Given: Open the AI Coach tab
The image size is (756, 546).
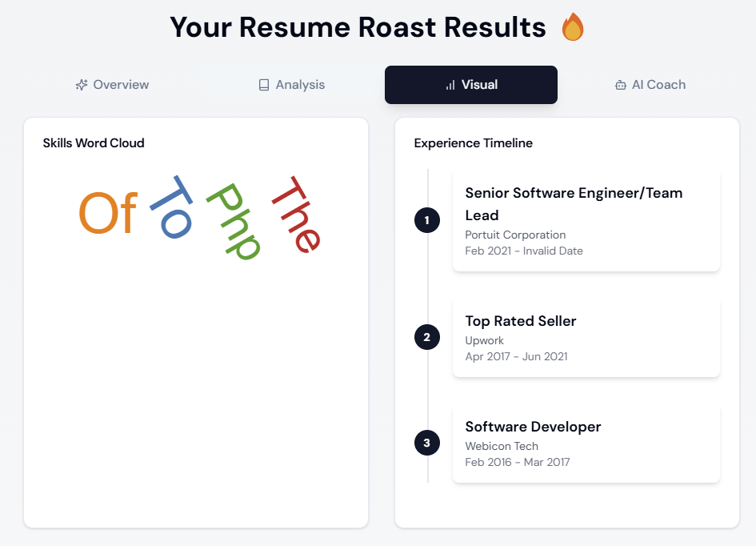Looking at the screenshot, I should [650, 85].
